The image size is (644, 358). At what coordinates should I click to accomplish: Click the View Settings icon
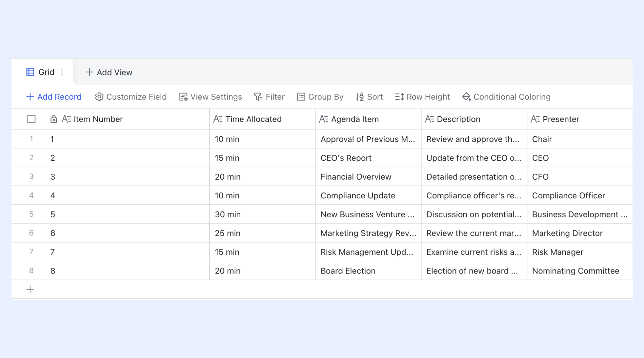(183, 97)
